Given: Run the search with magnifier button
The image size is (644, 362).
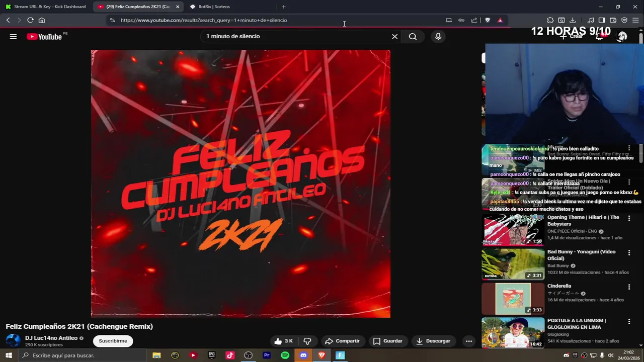Looking at the screenshot, I should pyautogui.click(x=413, y=36).
